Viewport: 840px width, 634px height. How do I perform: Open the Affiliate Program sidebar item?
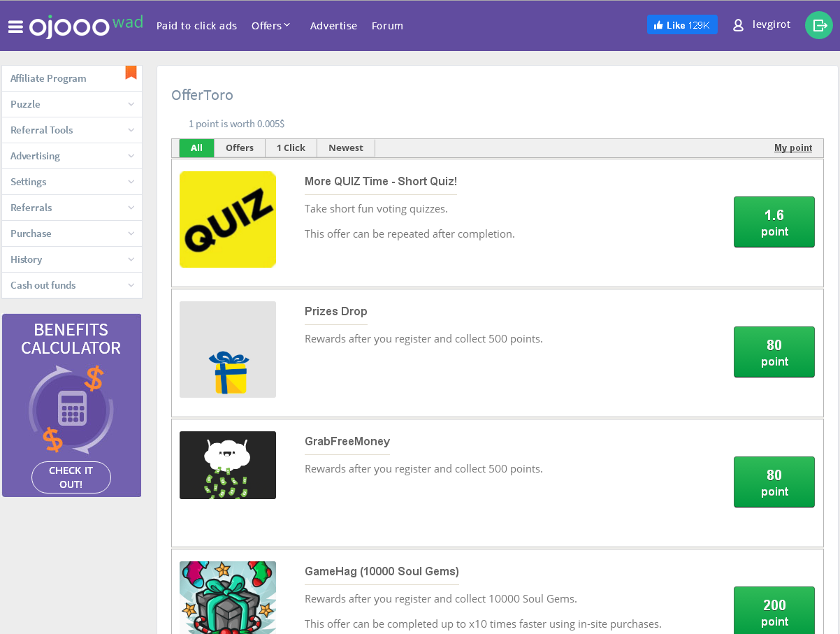(x=72, y=78)
